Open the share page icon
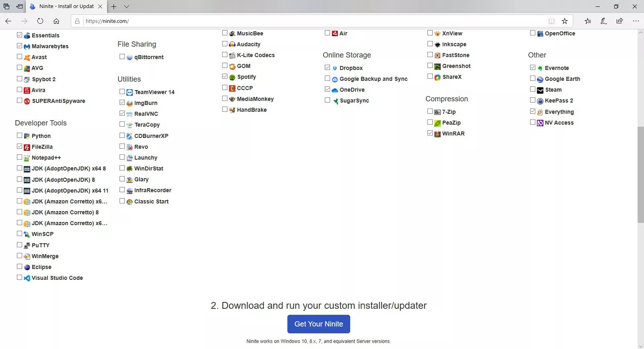The height and width of the screenshot is (349, 644). (x=620, y=21)
